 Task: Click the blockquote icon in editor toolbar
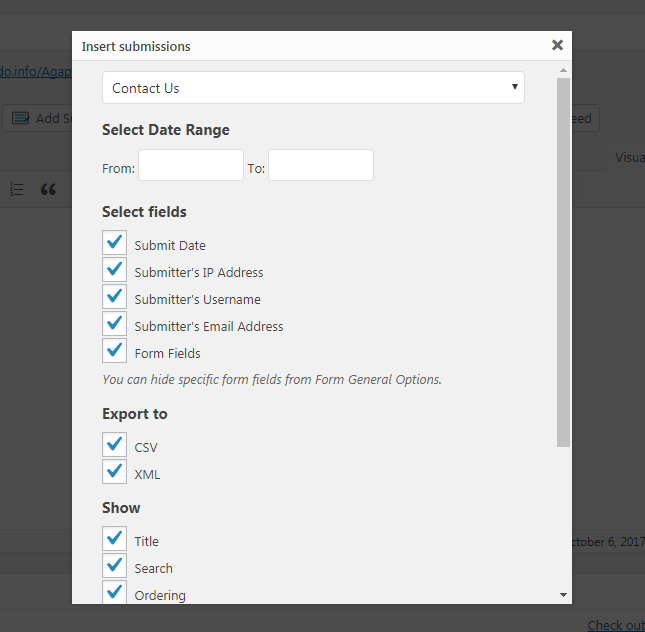tap(48, 190)
